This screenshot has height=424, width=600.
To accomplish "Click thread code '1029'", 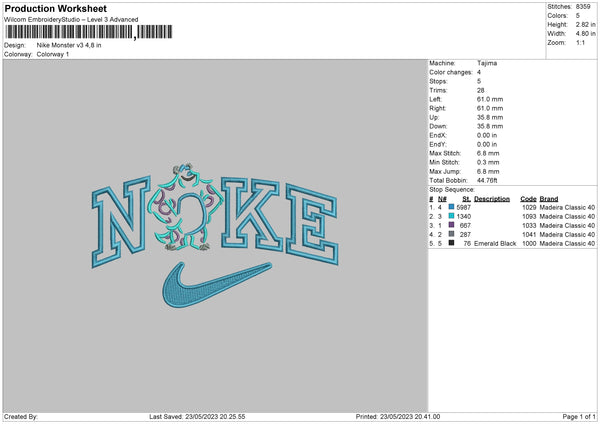I will pyautogui.click(x=529, y=207).
